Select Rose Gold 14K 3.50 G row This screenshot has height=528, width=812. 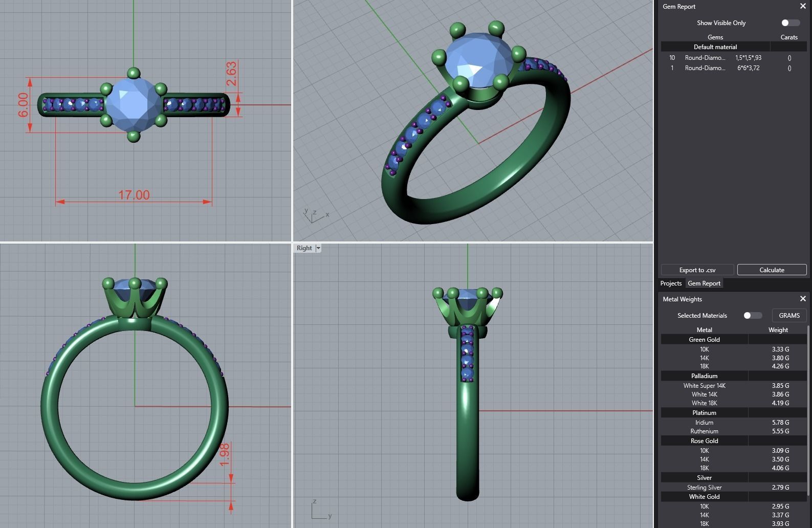734,459
